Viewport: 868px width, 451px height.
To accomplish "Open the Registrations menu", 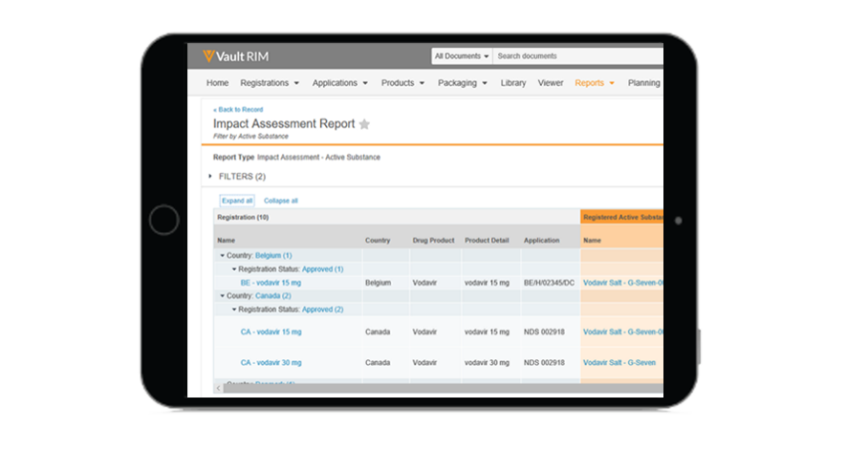I will [269, 83].
